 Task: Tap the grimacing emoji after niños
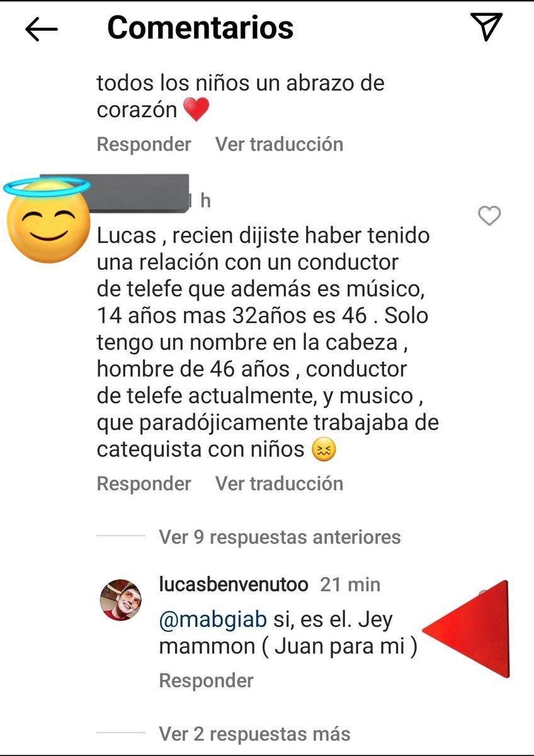point(324,450)
